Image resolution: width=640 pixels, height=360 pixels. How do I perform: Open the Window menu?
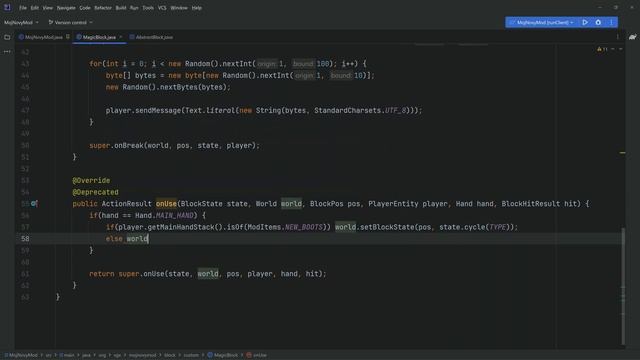[179, 8]
